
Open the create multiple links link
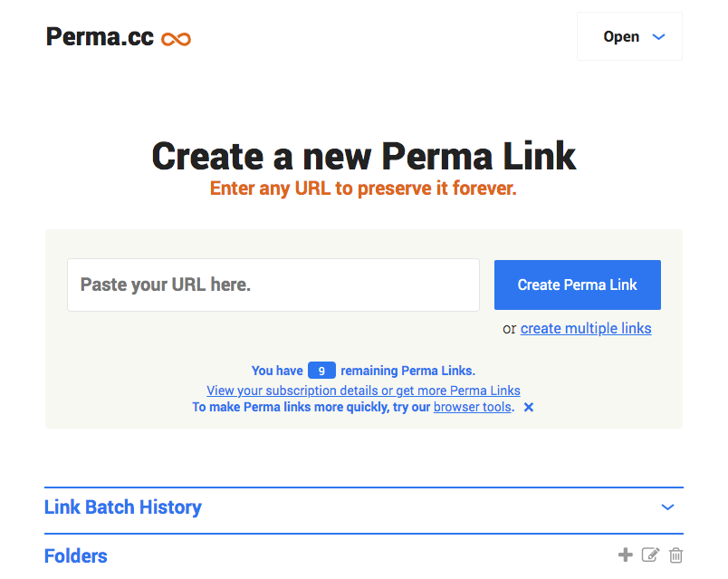(586, 328)
